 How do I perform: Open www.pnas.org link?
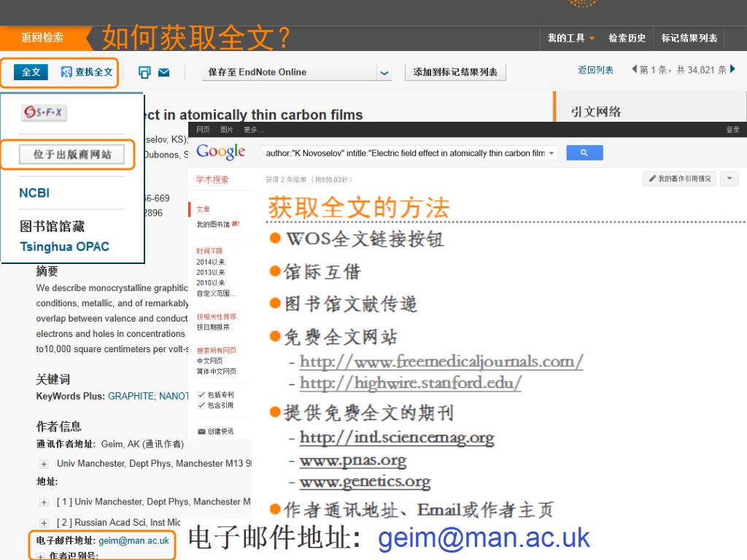point(353,461)
